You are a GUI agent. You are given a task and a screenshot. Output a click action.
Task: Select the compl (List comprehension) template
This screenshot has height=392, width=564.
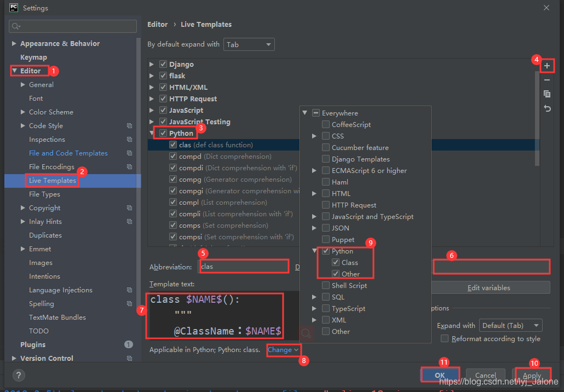point(223,202)
